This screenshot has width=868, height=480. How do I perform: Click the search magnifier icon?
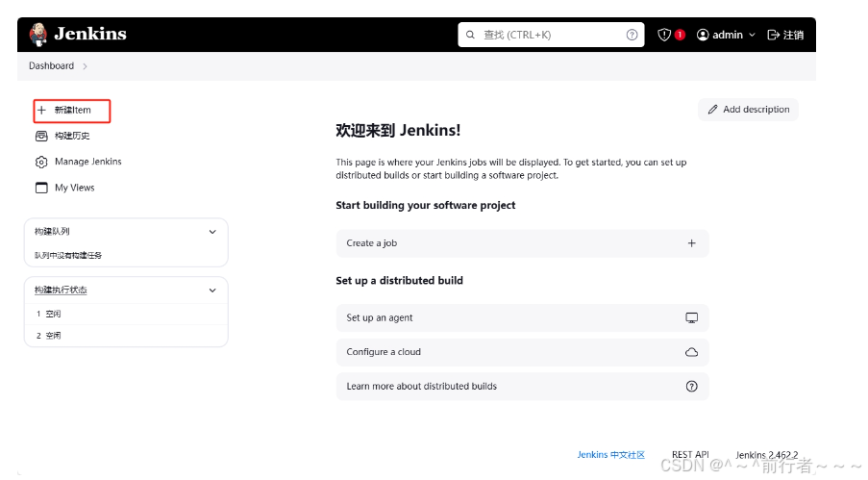(470, 35)
